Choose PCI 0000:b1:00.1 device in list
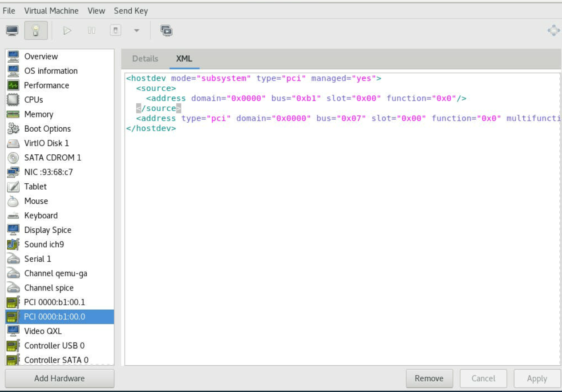Viewport: 562px width, 392px height. (x=54, y=302)
